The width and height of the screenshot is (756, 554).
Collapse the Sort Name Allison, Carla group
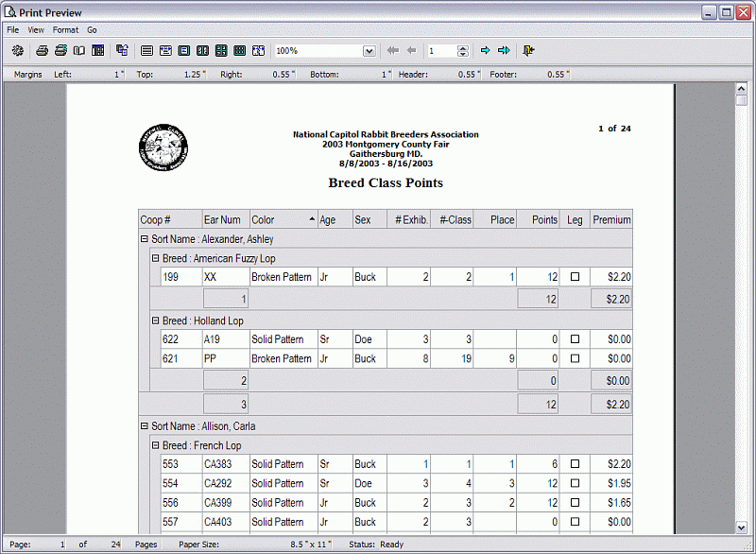[145, 425]
